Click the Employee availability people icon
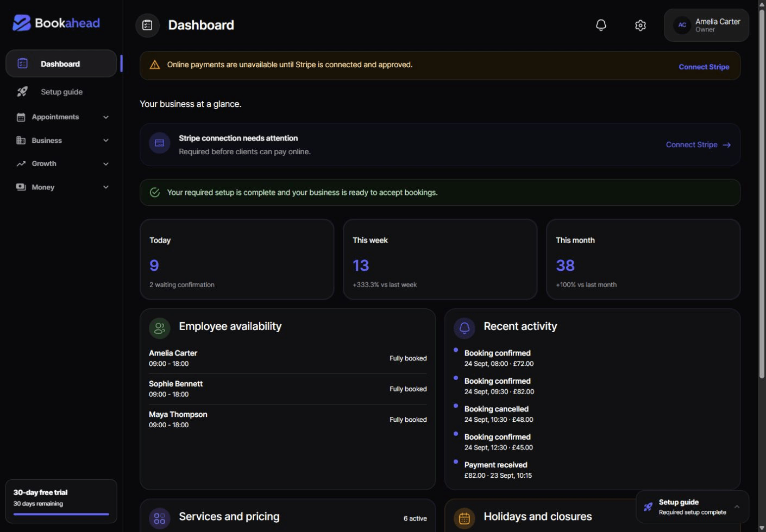The width and height of the screenshot is (766, 532). coord(160,328)
